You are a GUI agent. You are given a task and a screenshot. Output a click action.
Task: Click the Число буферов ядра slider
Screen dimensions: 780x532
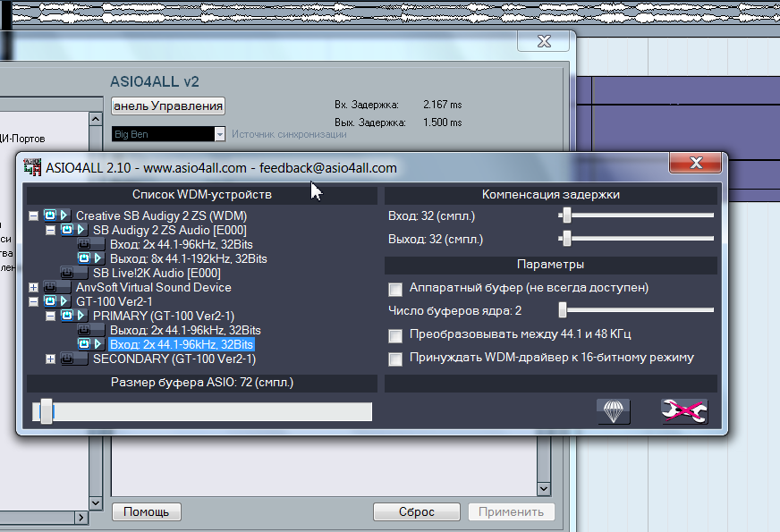click(x=636, y=310)
